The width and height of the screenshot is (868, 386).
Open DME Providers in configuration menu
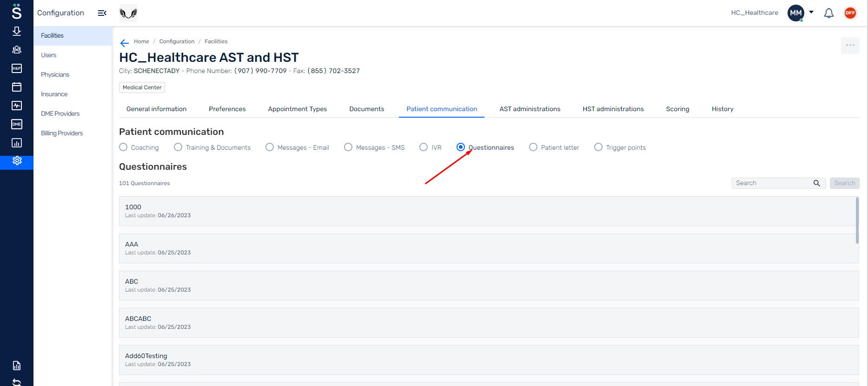(x=73, y=114)
